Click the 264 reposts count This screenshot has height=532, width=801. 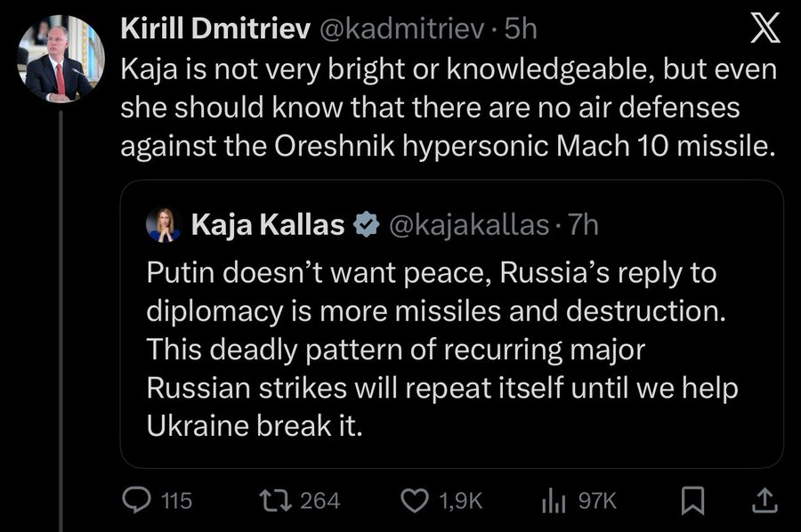coord(320,501)
